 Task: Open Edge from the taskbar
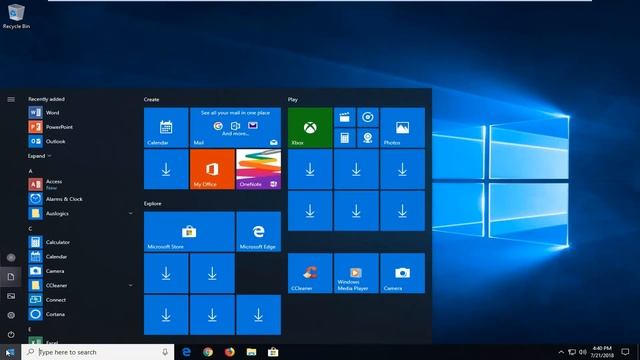[x=187, y=352]
